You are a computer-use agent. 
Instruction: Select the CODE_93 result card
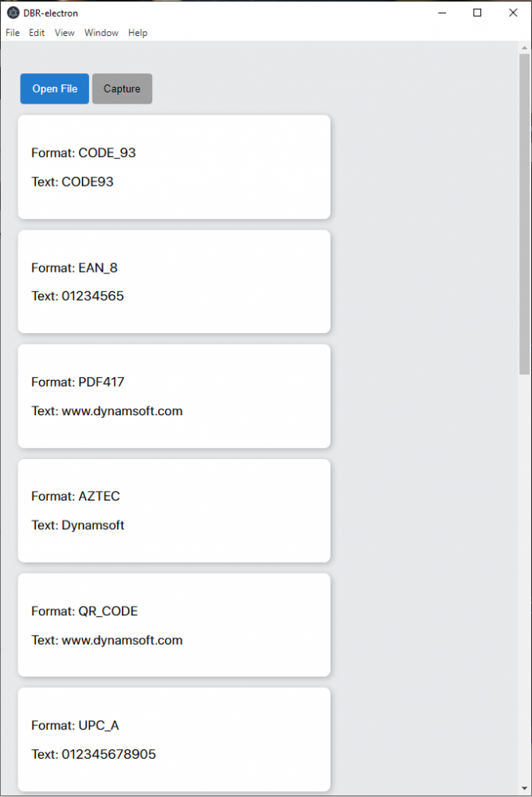[174, 167]
